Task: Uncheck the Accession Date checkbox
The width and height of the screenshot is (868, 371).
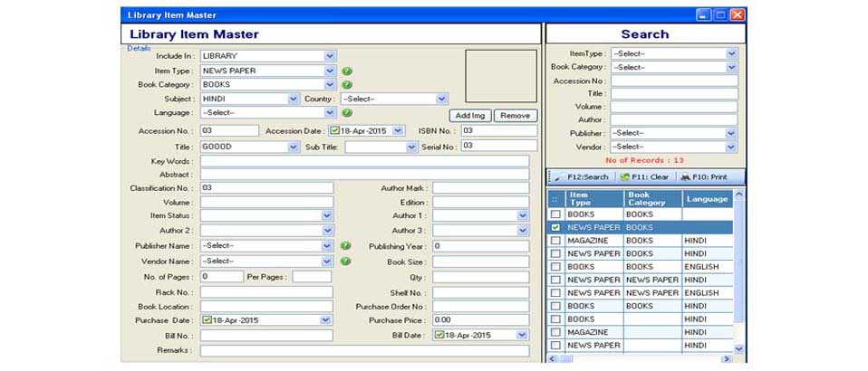Action: coord(334,131)
